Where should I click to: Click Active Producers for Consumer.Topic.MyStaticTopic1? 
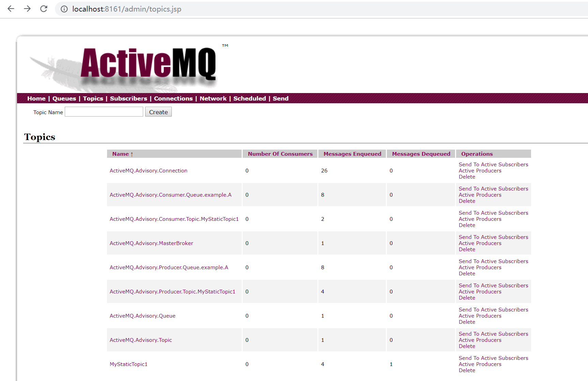480,219
